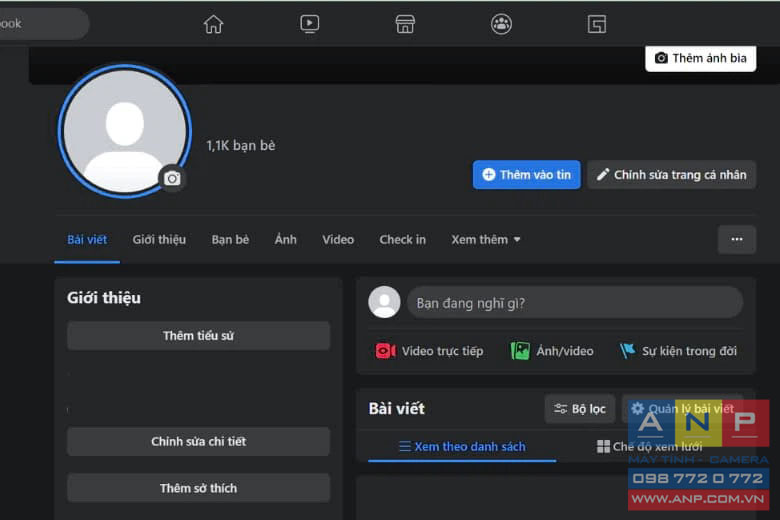
Task: Add a Sự kiện trong đời event
Action: tap(679, 351)
